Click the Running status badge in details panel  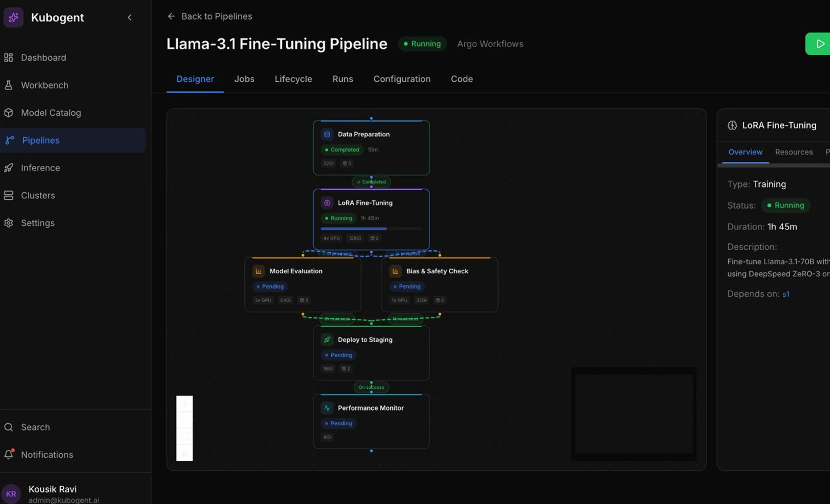click(786, 205)
